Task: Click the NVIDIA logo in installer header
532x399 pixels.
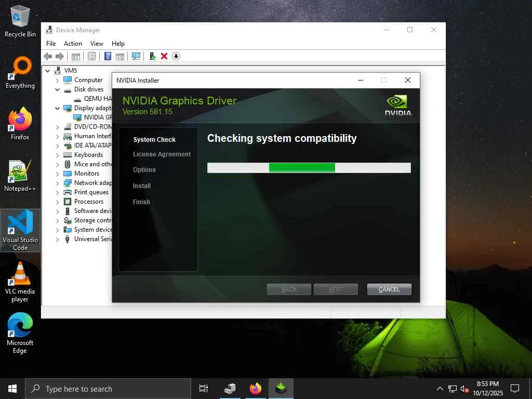Action: coord(397,105)
